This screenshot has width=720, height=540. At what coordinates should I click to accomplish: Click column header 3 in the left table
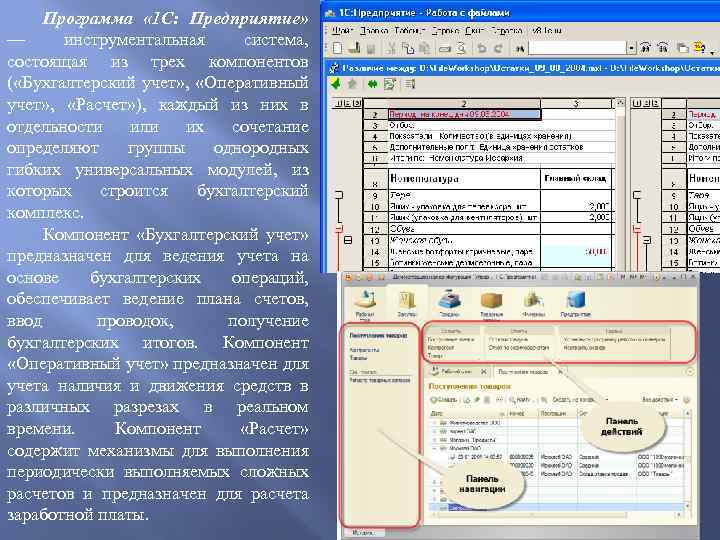tap(577, 104)
